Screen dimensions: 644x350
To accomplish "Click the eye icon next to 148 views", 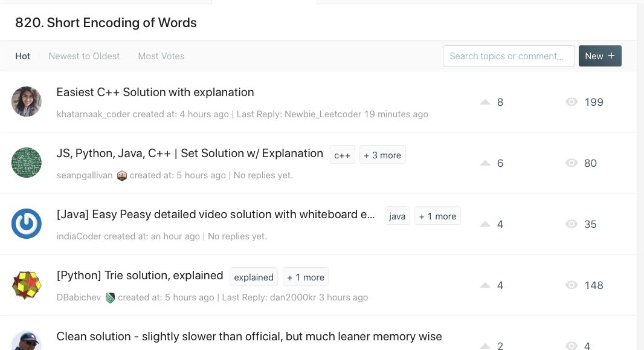I will point(572,285).
